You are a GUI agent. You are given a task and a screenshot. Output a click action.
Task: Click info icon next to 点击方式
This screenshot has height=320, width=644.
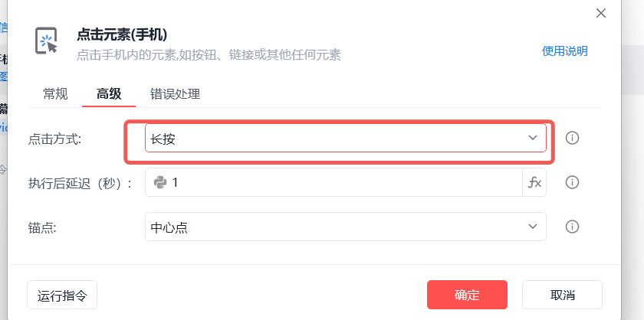572,138
